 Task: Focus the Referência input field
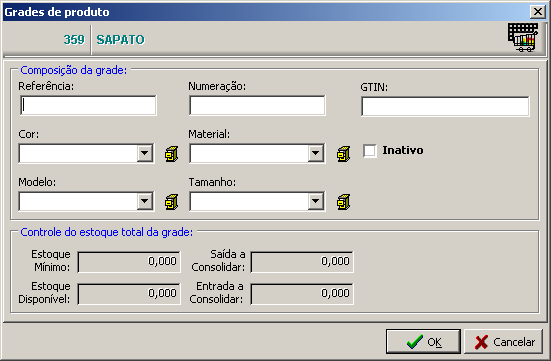coord(88,105)
